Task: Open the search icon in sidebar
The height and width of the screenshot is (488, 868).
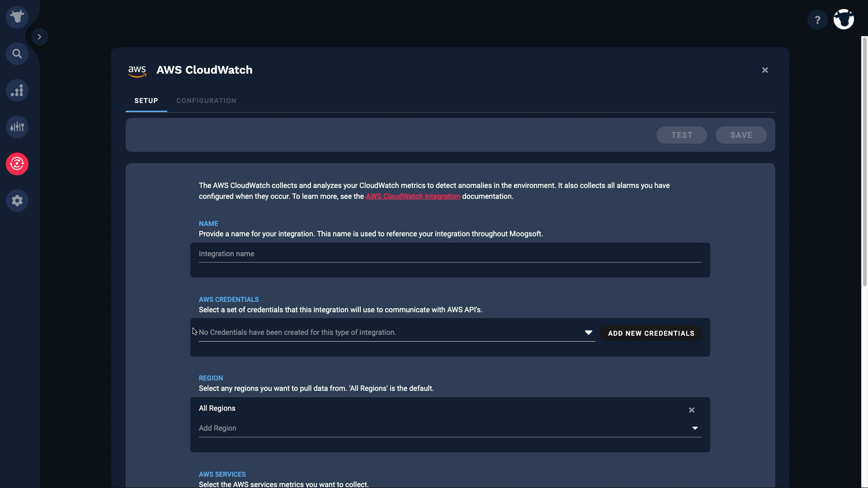Action: [17, 54]
